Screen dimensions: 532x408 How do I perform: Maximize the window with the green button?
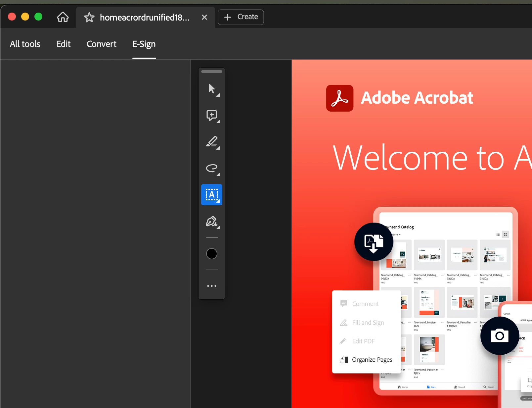pyautogui.click(x=38, y=17)
